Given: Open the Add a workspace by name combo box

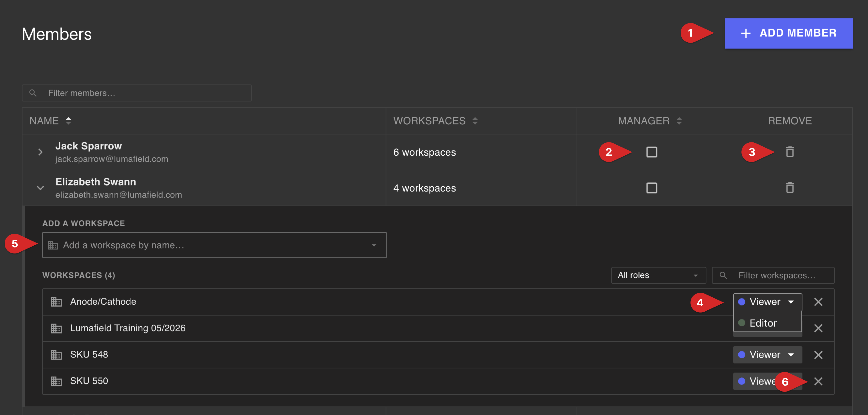Looking at the screenshot, I should (214, 245).
